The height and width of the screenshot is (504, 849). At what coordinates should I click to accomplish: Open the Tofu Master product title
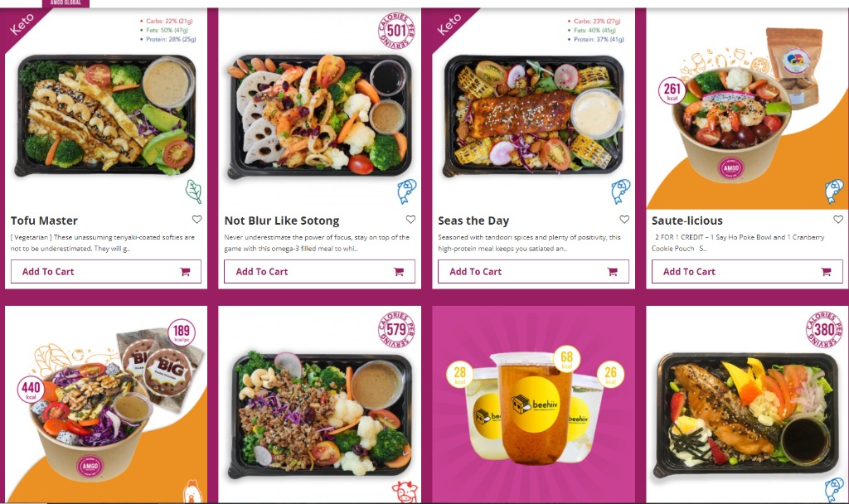tap(44, 220)
